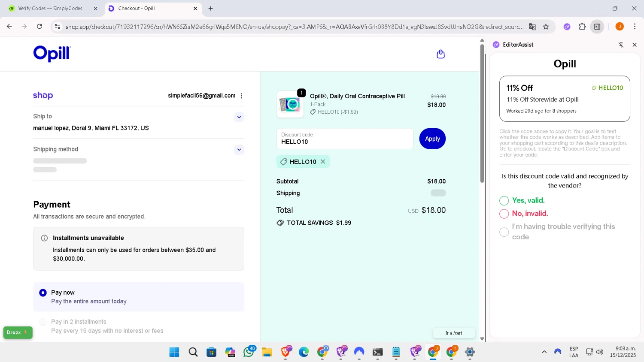
Task: Go back in browser history
Action: pos(9,27)
